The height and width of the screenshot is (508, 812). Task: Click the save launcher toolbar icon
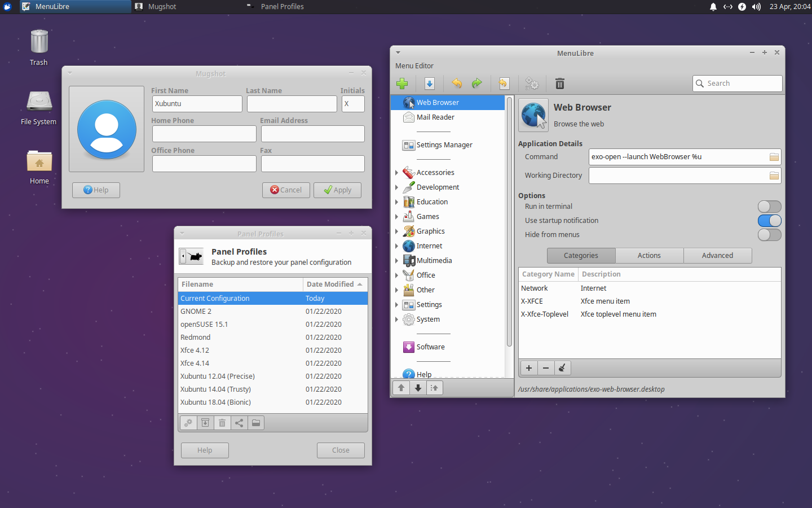pos(429,84)
